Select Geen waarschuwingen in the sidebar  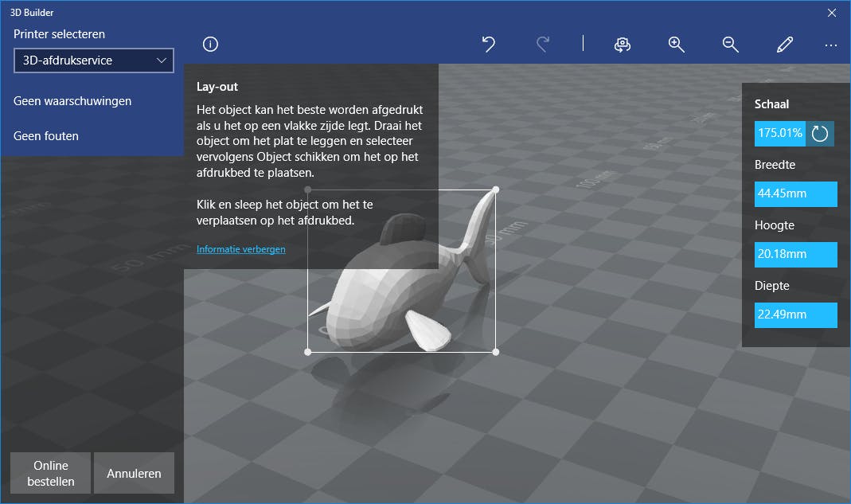click(72, 100)
